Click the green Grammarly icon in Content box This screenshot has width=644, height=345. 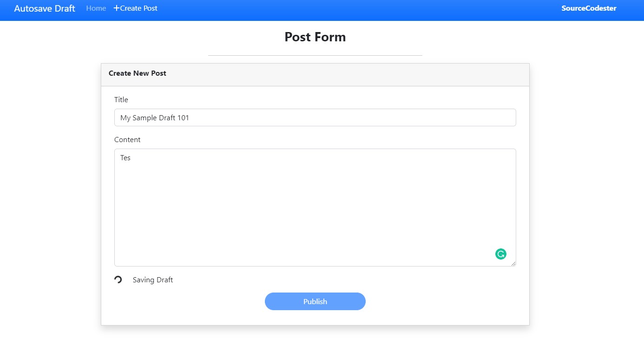(x=500, y=254)
